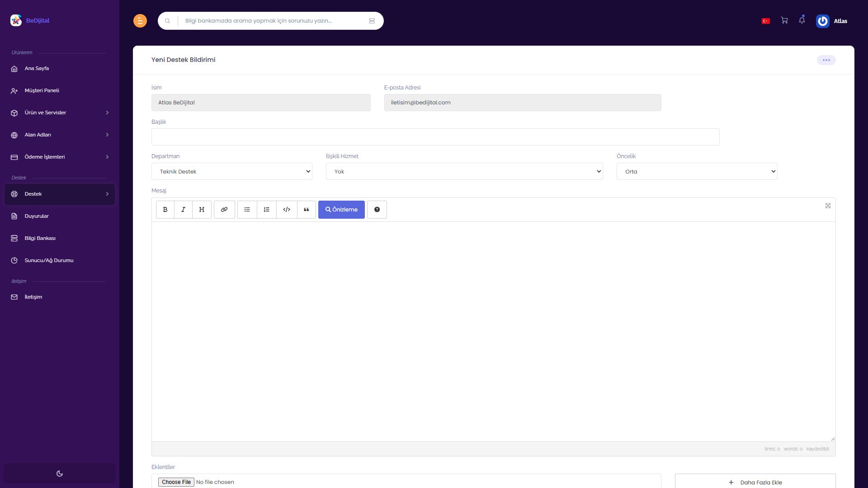This screenshot has width=868, height=488.
Task: Insert an unordered bullet list
Action: point(247,210)
